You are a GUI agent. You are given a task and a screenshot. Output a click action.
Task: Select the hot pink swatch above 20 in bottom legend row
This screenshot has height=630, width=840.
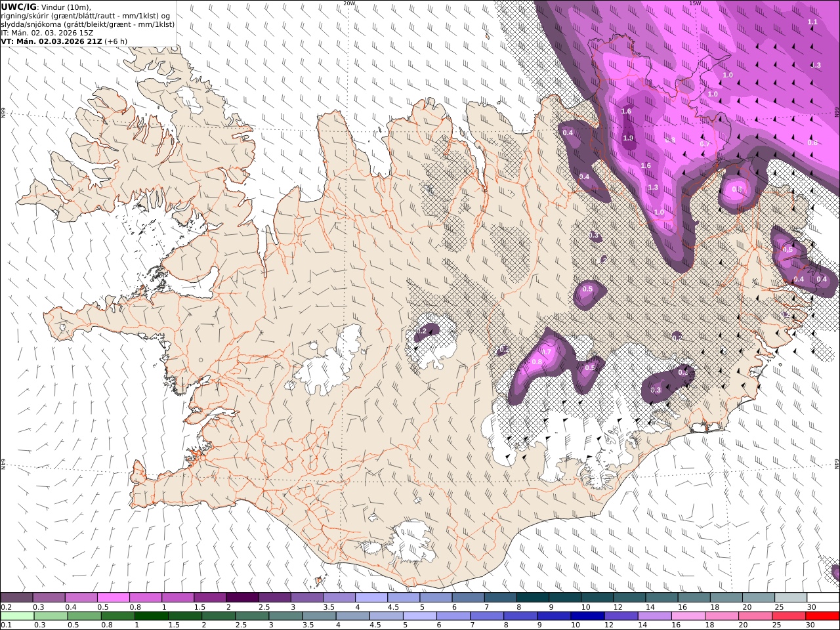click(755, 616)
